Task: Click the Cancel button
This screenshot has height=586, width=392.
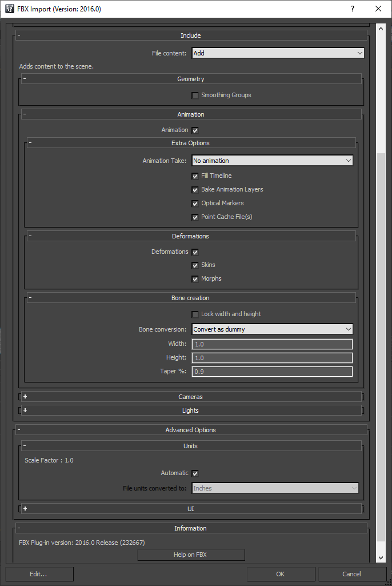Action: [352, 574]
